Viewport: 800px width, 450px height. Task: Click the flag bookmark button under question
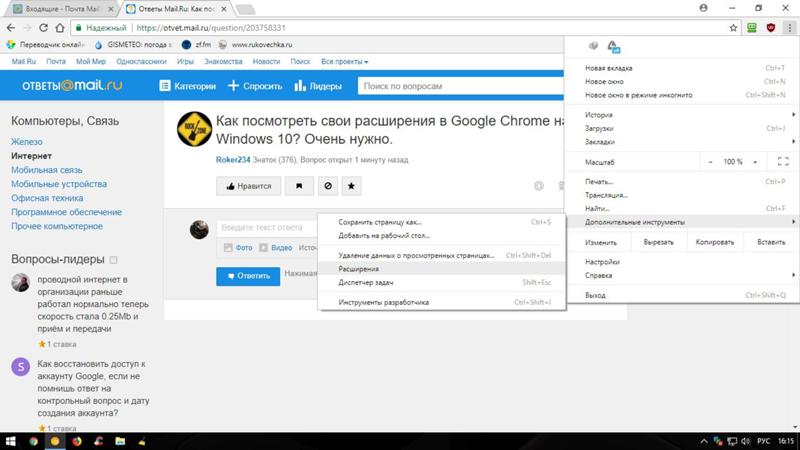coord(299,186)
